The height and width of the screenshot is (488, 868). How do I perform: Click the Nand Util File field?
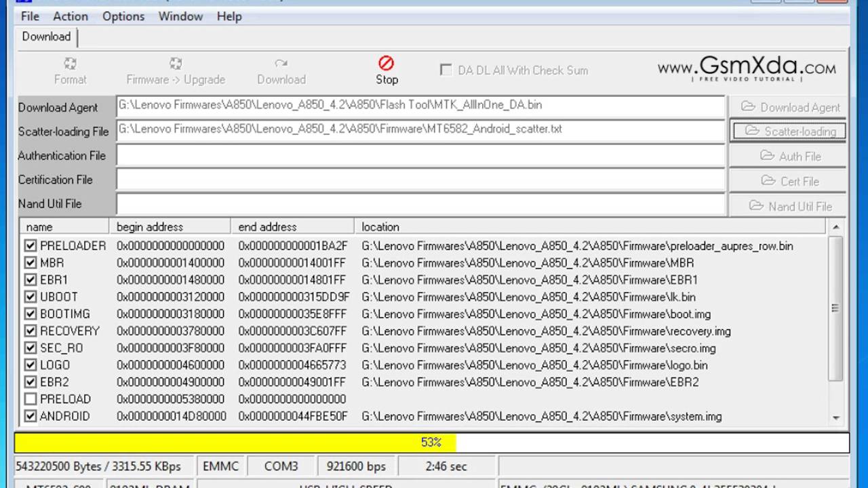pos(420,203)
